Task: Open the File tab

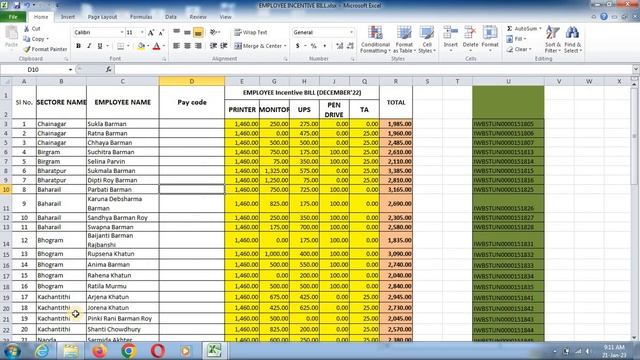Action: click(13, 17)
